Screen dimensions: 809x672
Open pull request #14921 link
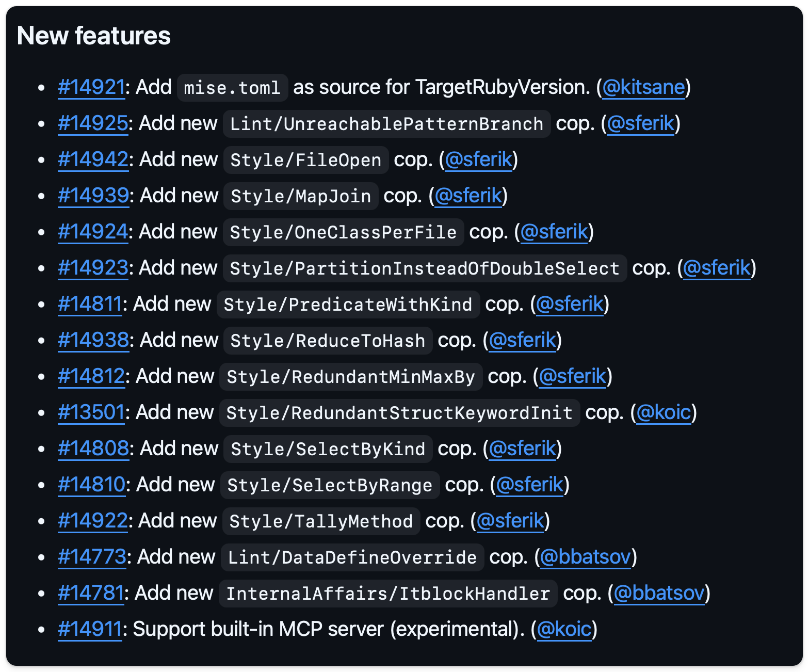pos(91,87)
